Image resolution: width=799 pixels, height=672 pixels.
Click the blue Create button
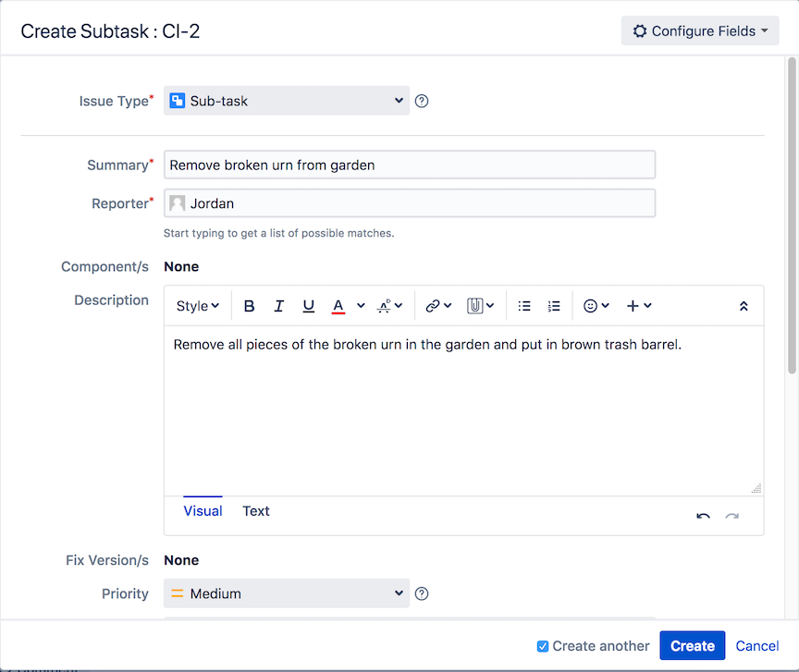pos(692,645)
